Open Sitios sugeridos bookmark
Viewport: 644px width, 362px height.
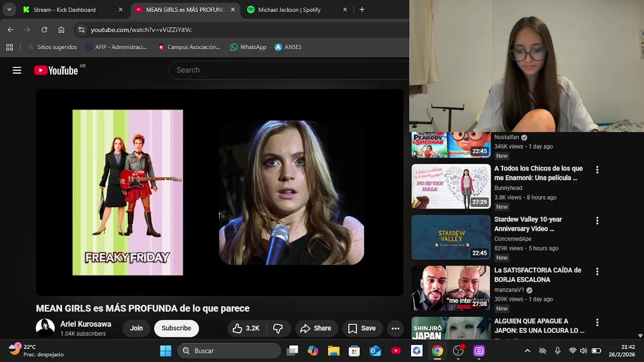(52, 47)
